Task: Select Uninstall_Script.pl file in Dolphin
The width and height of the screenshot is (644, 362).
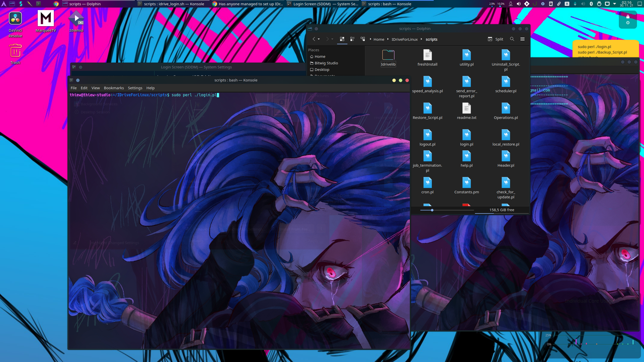Action: [x=506, y=61]
